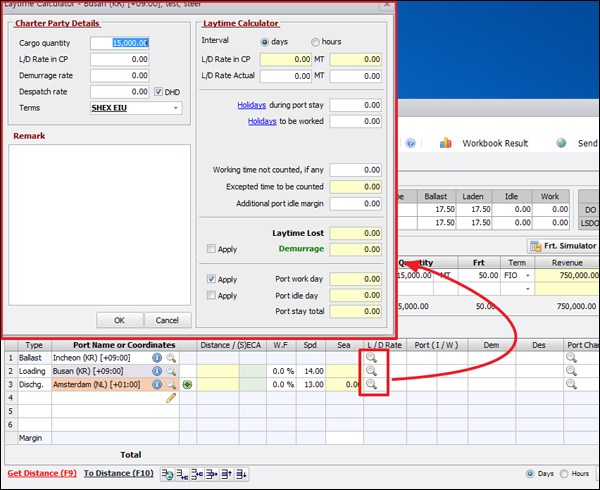This screenshot has width=600, height=490.
Task: Click Workbook Result label
Action: coord(495,143)
